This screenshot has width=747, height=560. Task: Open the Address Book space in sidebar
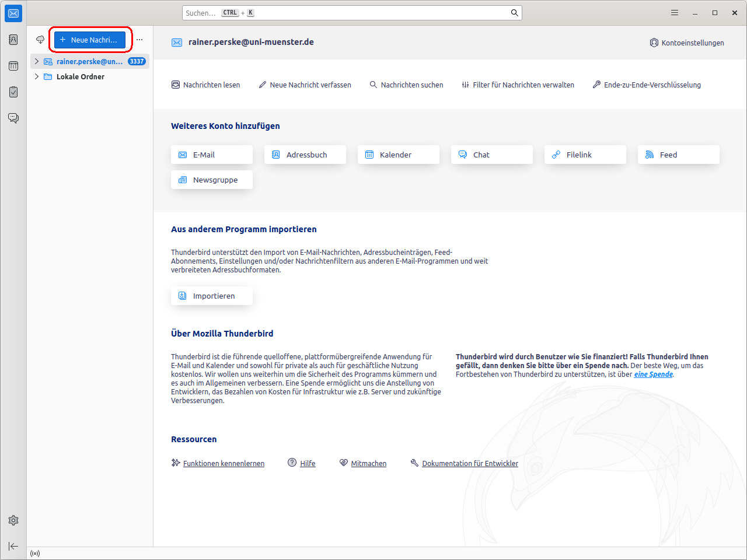[x=13, y=40]
